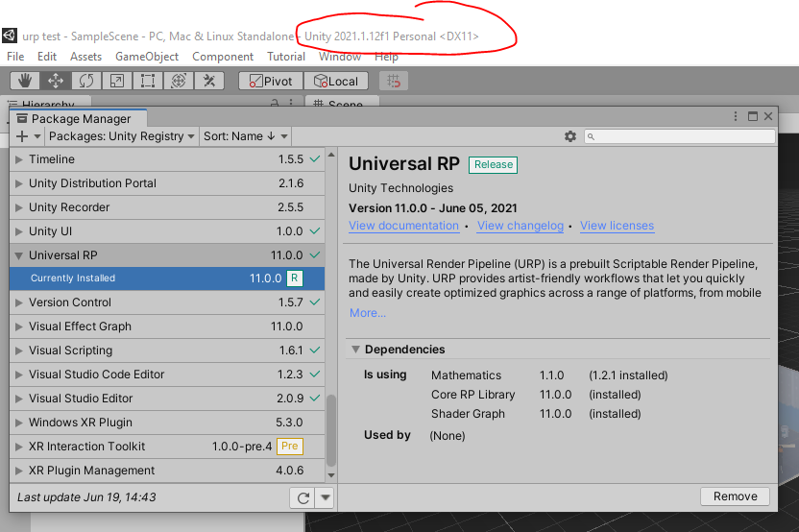Click the add package plus icon
The image size is (799, 532).
coord(22,136)
